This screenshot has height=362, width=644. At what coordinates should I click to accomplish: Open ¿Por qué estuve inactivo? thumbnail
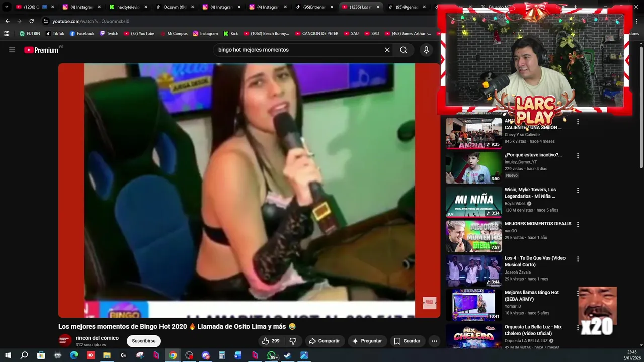coord(473,167)
